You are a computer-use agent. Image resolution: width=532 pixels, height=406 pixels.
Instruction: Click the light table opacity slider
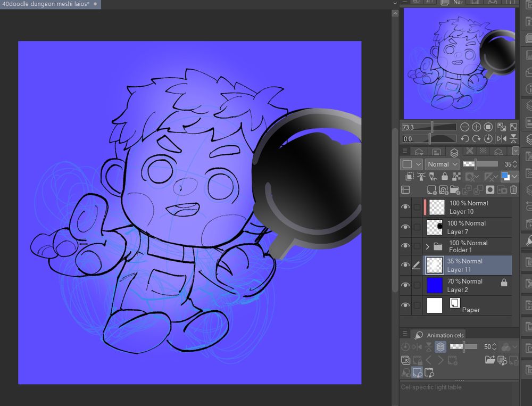[463, 346]
